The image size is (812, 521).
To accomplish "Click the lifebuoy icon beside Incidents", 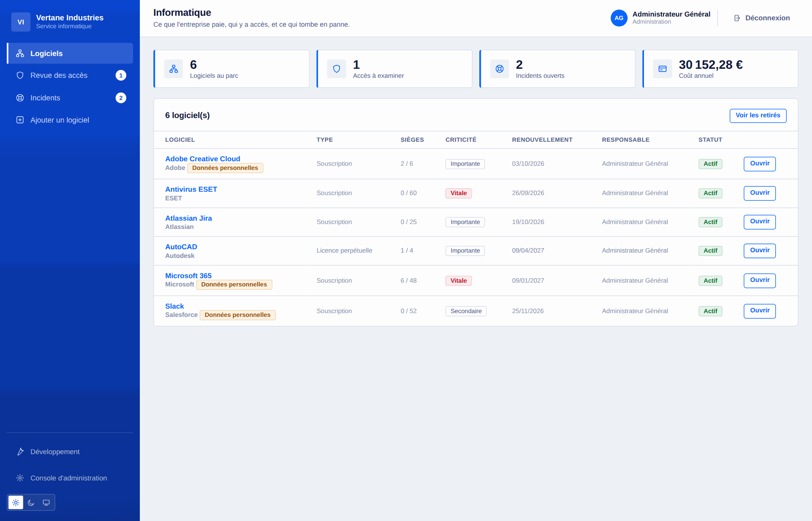I will coord(20,98).
